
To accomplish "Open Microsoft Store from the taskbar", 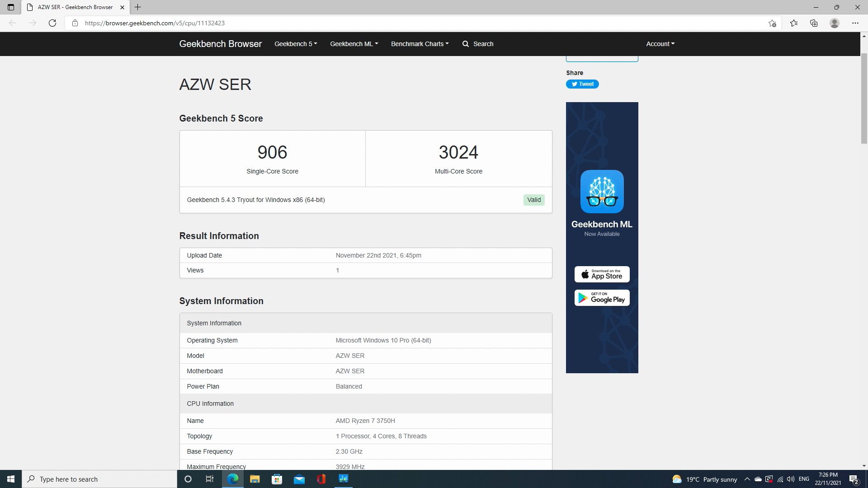I will pyautogui.click(x=277, y=479).
